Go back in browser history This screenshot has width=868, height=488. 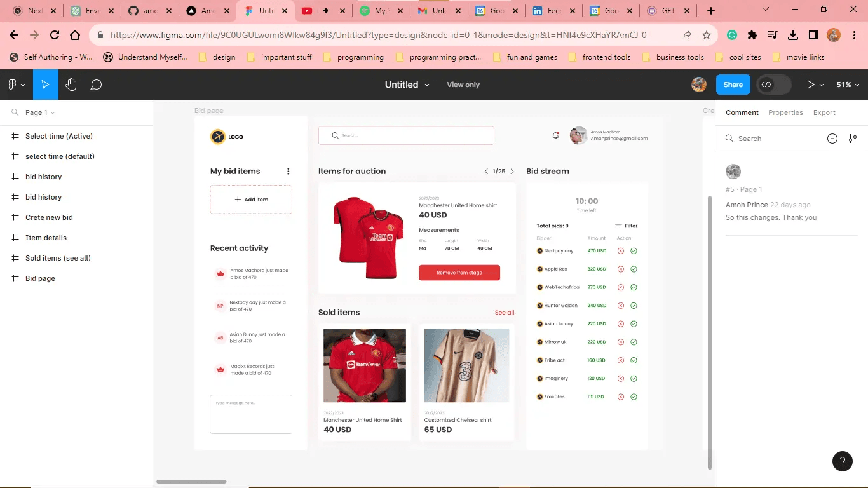(x=14, y=35)
